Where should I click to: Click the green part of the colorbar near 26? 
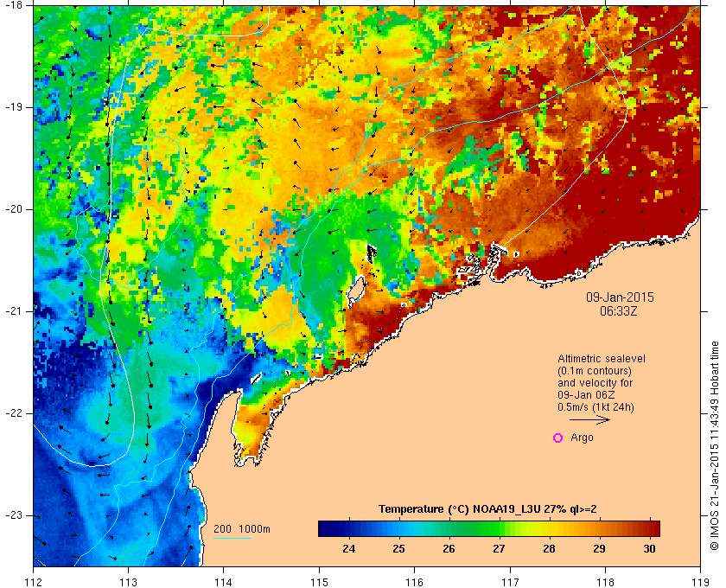tap(449, 528)
